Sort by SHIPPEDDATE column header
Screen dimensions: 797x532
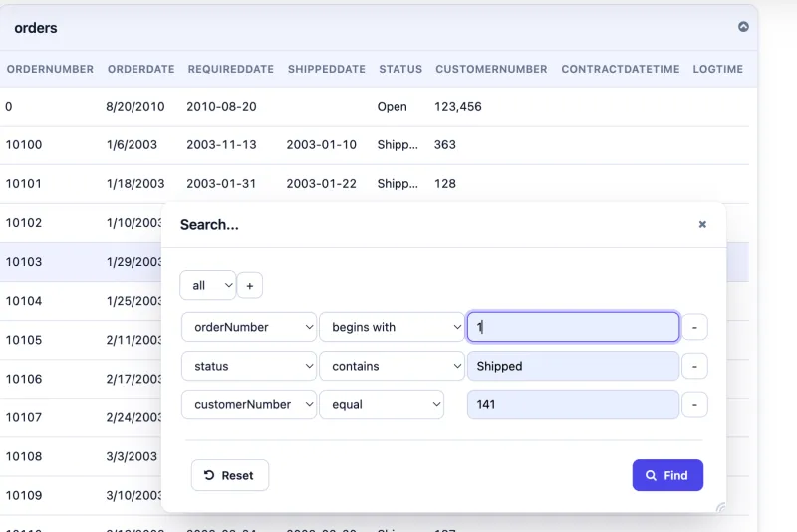pyautogui.click(x=327, y=69)
